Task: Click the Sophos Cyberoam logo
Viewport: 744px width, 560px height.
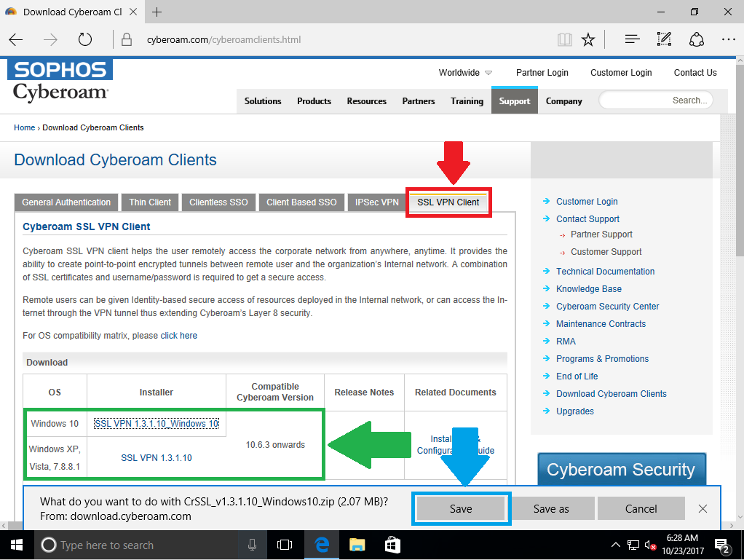Action: (60, 81)
